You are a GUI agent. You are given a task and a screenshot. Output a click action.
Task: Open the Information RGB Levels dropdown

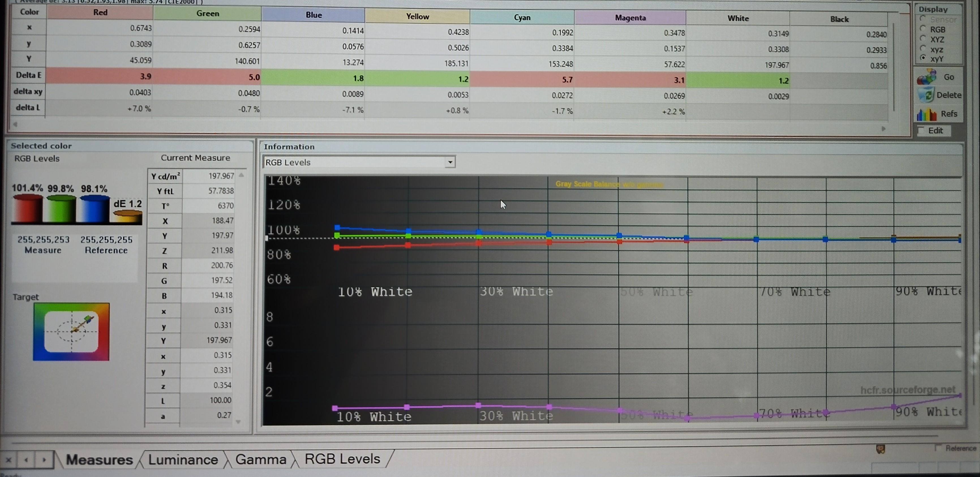(450, 162)
